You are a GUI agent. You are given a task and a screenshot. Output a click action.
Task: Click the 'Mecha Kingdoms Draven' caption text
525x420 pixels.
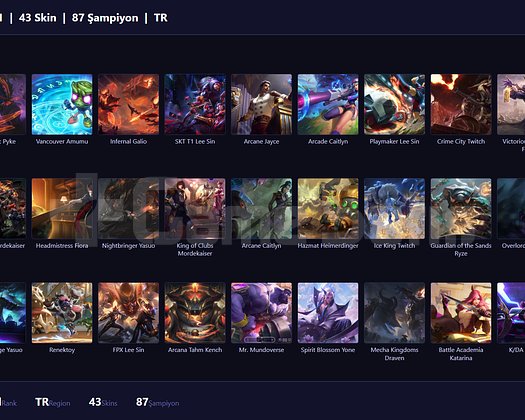394,354
